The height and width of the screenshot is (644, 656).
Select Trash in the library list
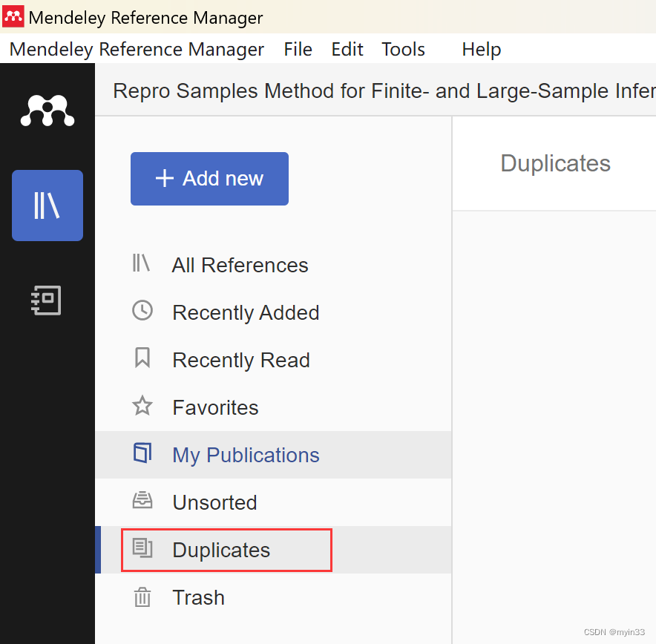[274, 597]
